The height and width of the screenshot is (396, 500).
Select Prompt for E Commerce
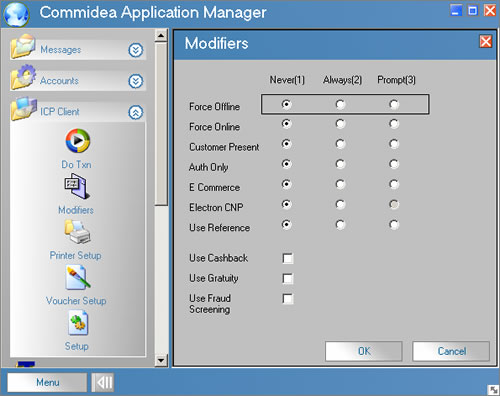(x=394, y=184)
